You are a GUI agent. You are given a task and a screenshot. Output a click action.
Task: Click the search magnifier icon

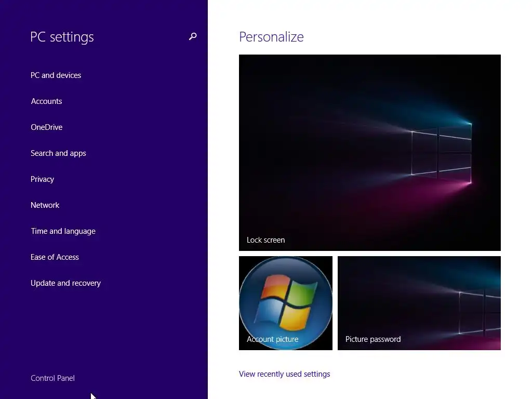(x=193, y=36)
